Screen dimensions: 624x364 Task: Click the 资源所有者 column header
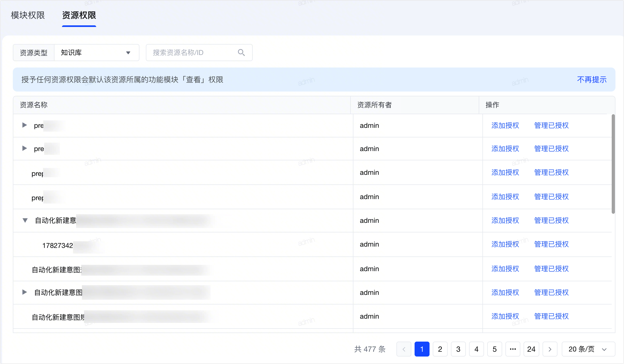[415, 105]
